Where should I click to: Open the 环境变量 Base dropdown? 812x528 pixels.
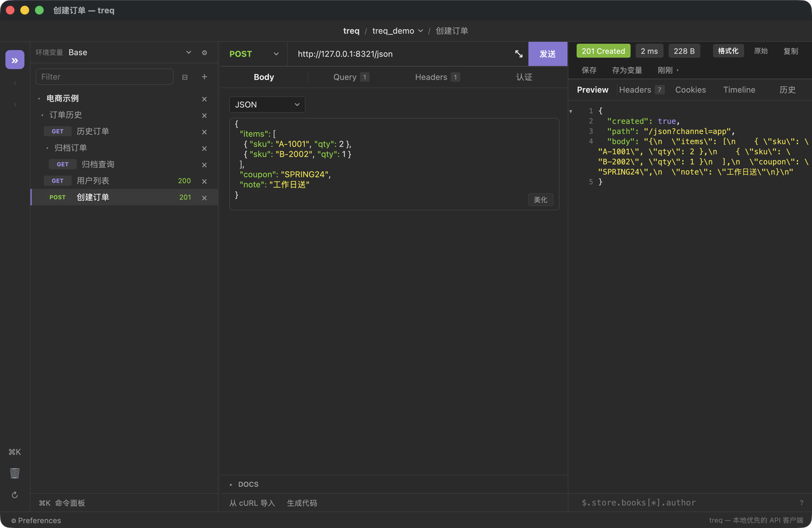(x=130, y=53)
